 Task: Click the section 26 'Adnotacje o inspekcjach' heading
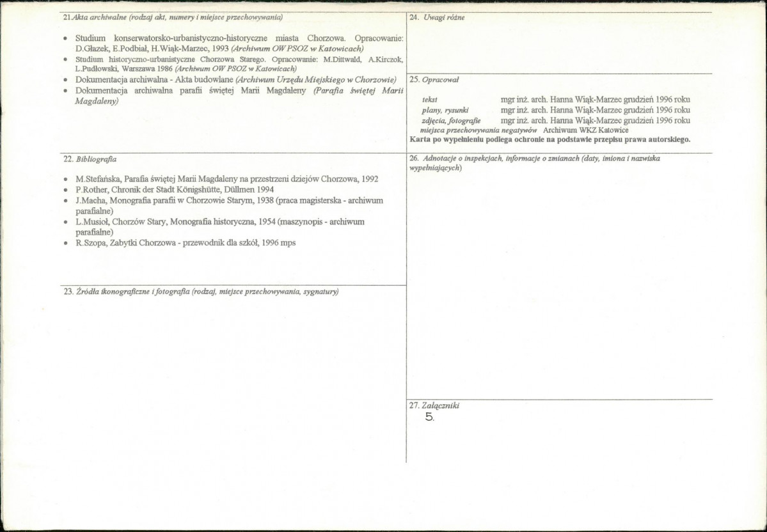tap(534, 159)
